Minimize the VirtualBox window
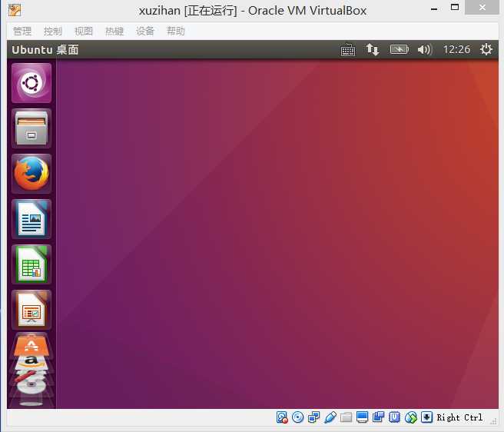504x432 pixels. pos(434,8)
